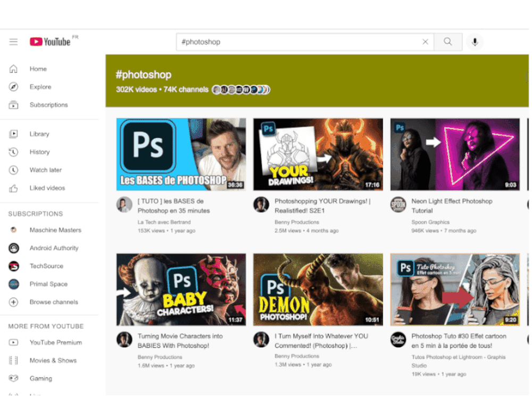This screenshot has width=532, height=420.
Task: Click the Android Authority avatar
Action: tap(14, 248)
